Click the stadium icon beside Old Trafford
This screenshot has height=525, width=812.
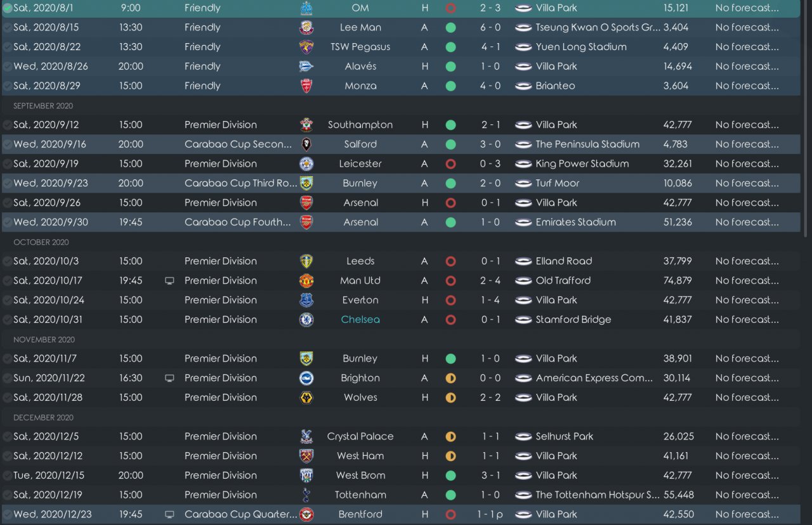point(523,281)
